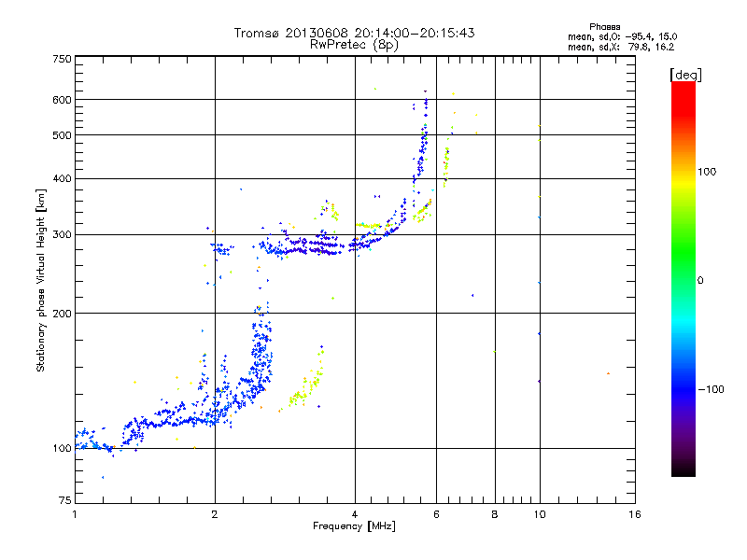
Task: Click the '[deg]' colorbar unit label
Action: [x=685, y=75]
